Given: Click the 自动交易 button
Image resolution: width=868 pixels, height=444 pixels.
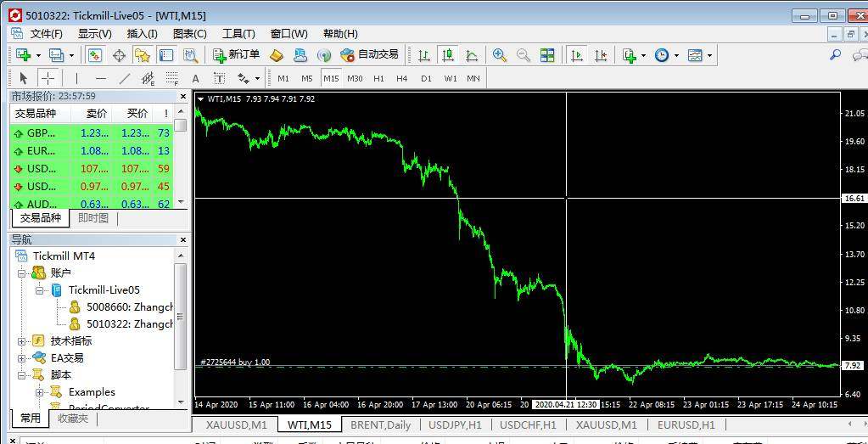Looking at the screenshot, I should tap(369, 55).
